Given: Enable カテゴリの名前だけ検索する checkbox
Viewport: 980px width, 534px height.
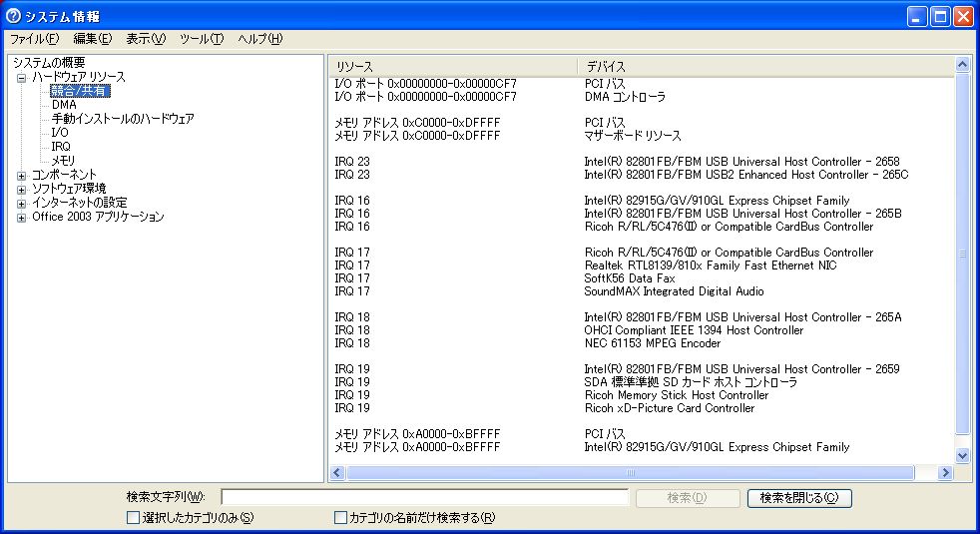Looking at the screenshot, I should tap(340, 518).
